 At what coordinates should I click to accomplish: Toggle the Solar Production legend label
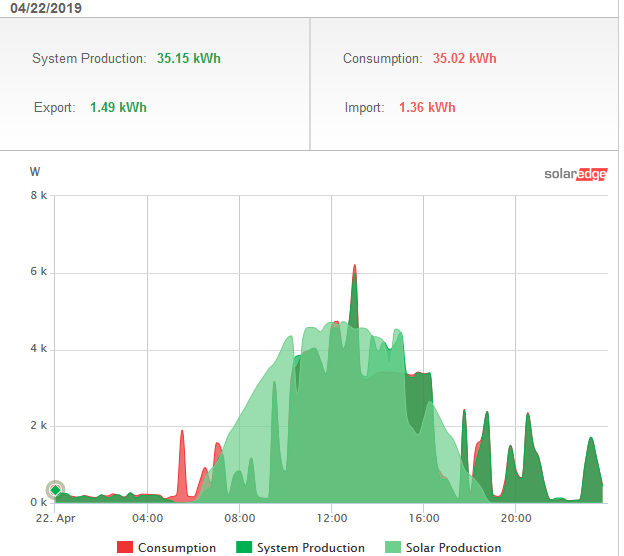[x=456, y=548]
